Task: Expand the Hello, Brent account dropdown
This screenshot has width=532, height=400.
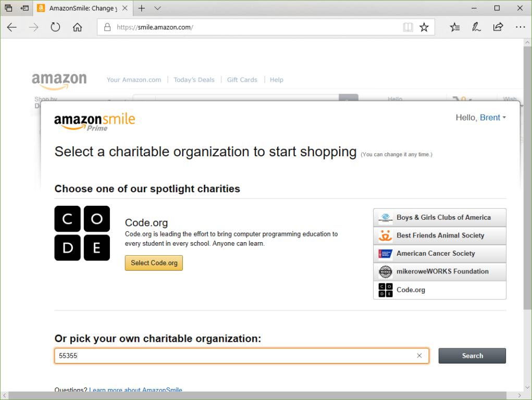Action: tap(481, 118)
